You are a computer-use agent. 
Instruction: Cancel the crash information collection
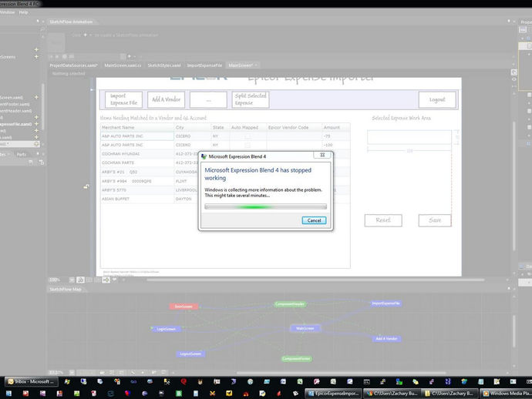[314, 220]
